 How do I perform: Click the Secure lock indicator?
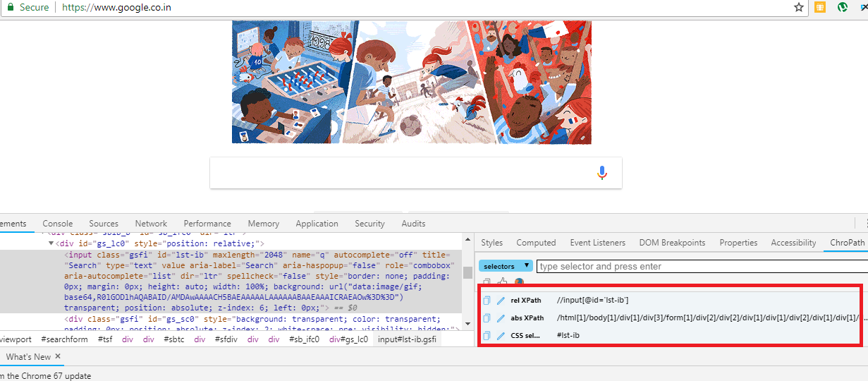click(x=26, y=8)
